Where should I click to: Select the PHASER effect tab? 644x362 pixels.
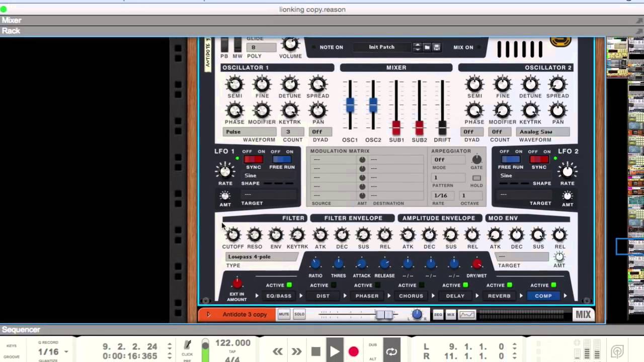point(367,296)
